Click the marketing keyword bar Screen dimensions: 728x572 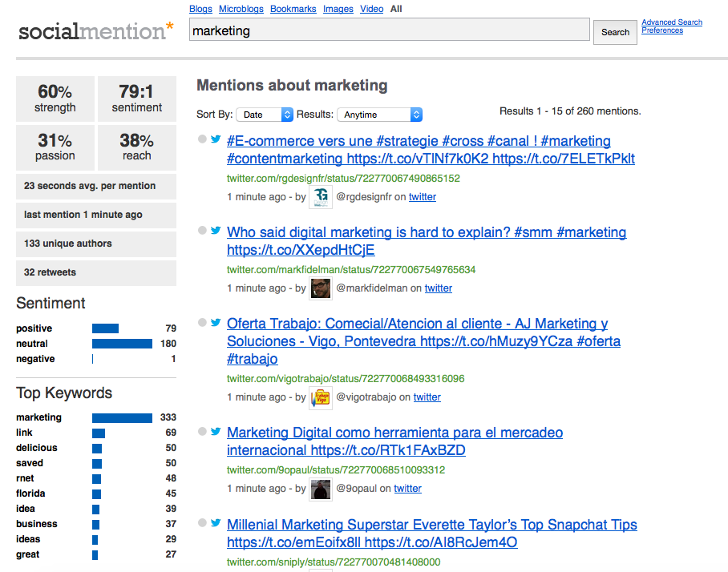(122, 418)
